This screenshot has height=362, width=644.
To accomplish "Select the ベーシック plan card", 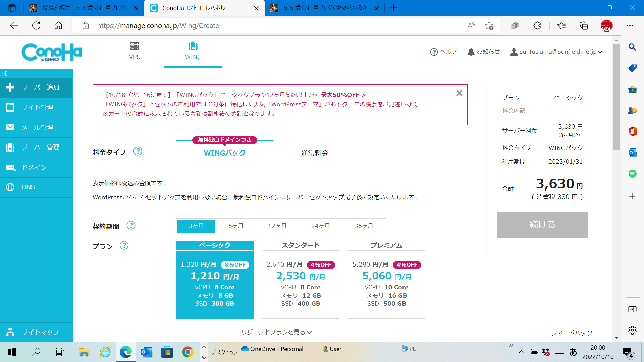I will pyautogui.click(x=215, y=280).
